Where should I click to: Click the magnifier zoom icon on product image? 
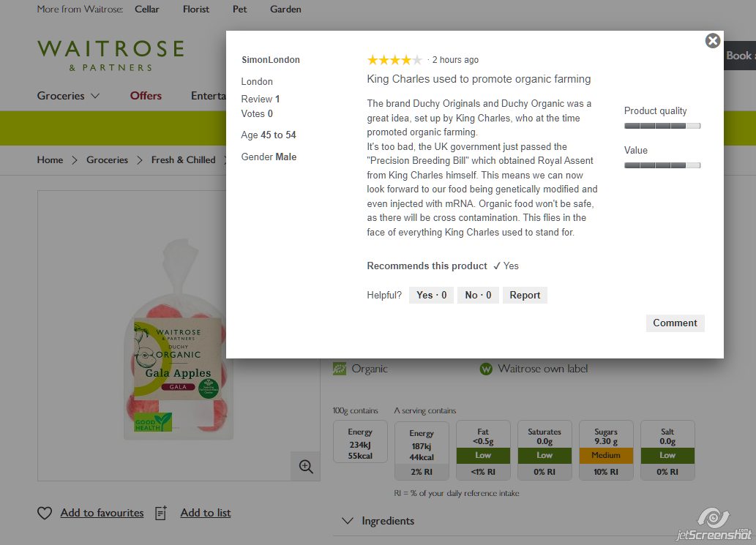pyautogui.click(x=306, y=466)
